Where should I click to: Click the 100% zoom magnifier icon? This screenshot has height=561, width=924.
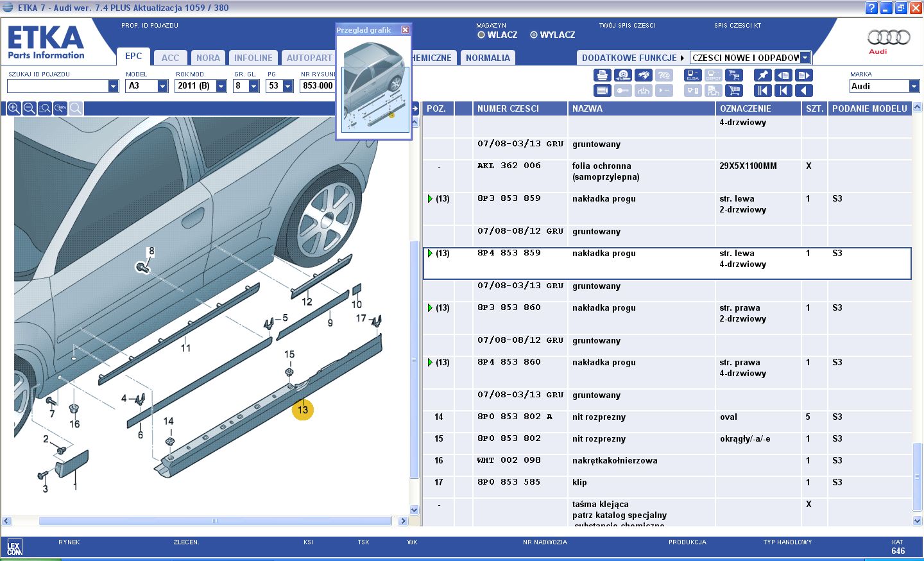(x=60, y=108)
